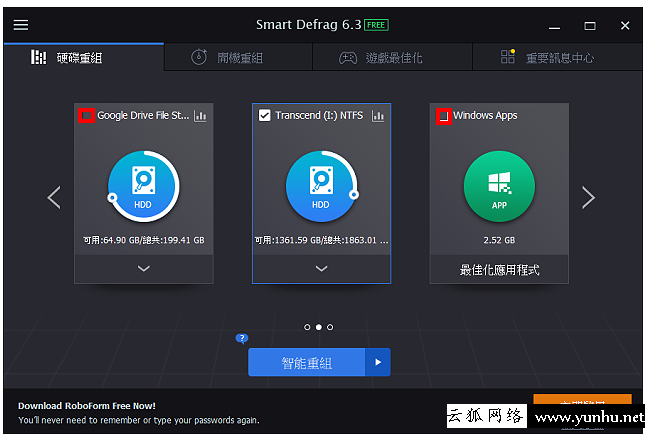Select the first page indicator dot
The image size is (648, 439).
coord(307,327)
